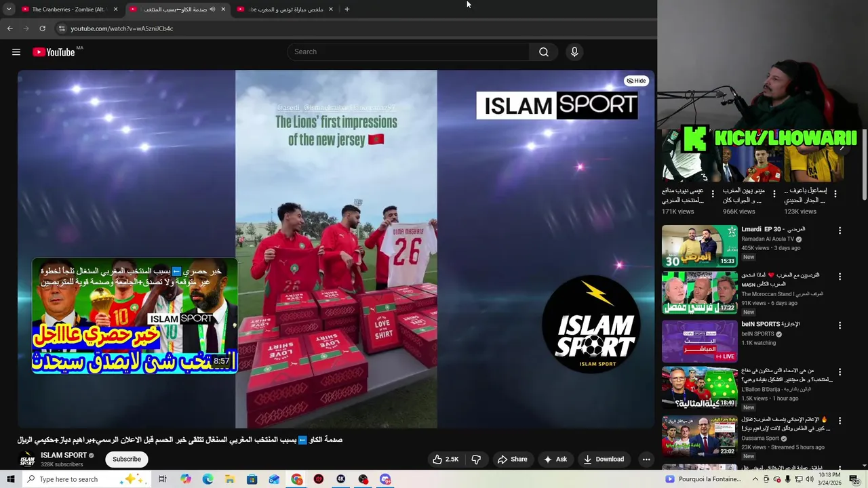Screen dimensions: 868x488
Task: Click the search magnifier button
Action: click(544, 52)
